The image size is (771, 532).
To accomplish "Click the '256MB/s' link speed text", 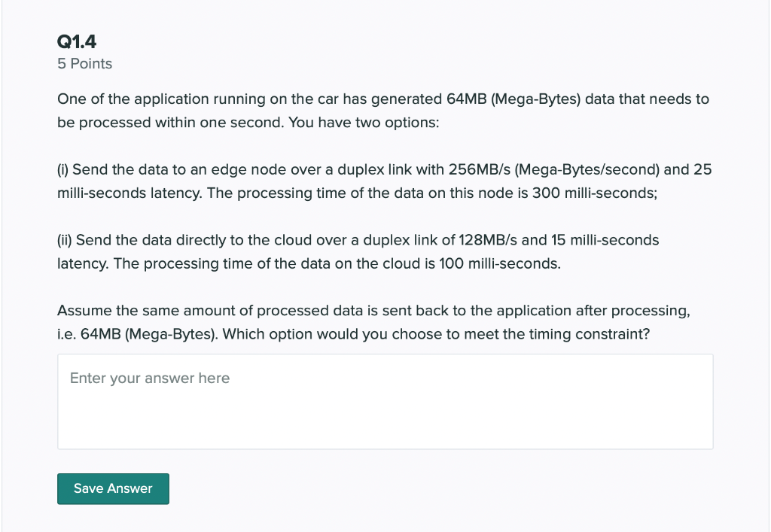I will click(480, 169).
